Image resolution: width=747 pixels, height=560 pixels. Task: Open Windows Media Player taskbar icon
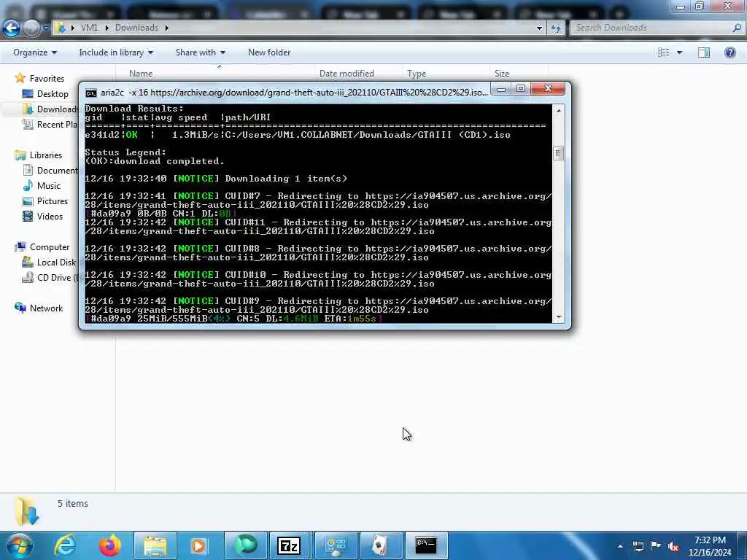198,545
